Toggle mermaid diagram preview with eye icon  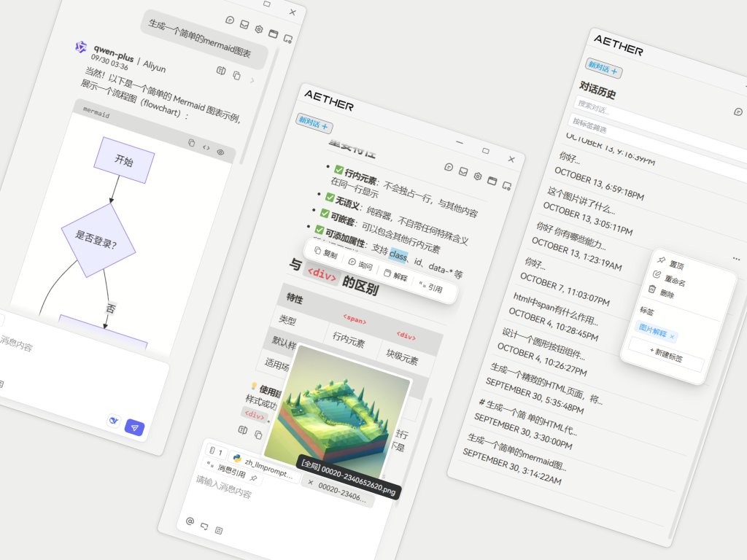(x=220, y=152)
